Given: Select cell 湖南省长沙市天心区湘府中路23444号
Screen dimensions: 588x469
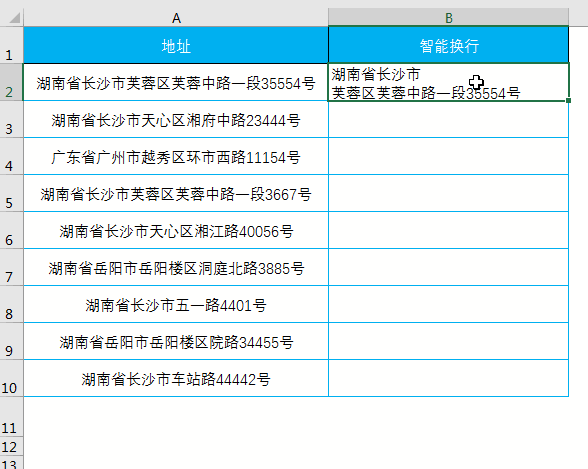Looking at the screenshot, I should (176, 119).
